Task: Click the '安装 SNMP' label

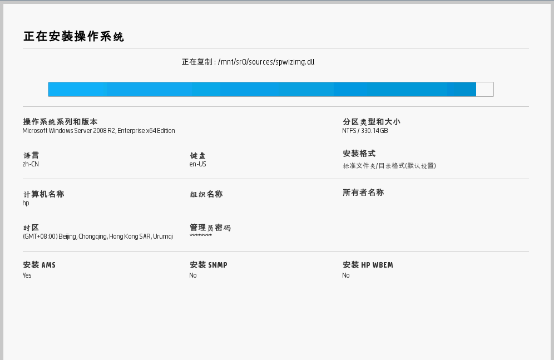Action: pos(208,265)
